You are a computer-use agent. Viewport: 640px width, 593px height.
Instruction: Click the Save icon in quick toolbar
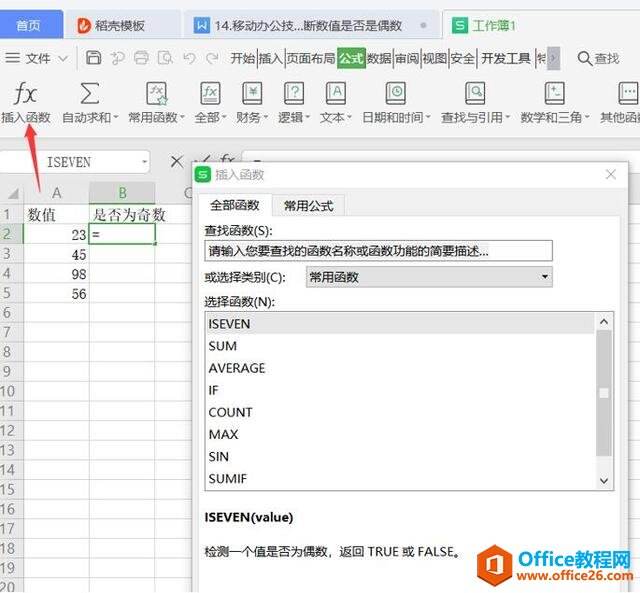pyautogui.click(x=93, y=58)
